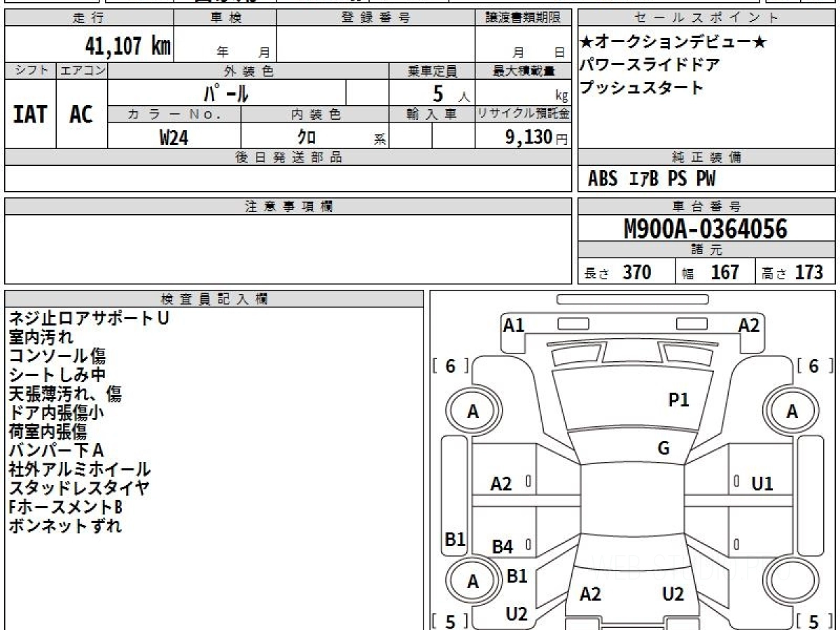Select the カラーNo. header

tap(174, 114)
